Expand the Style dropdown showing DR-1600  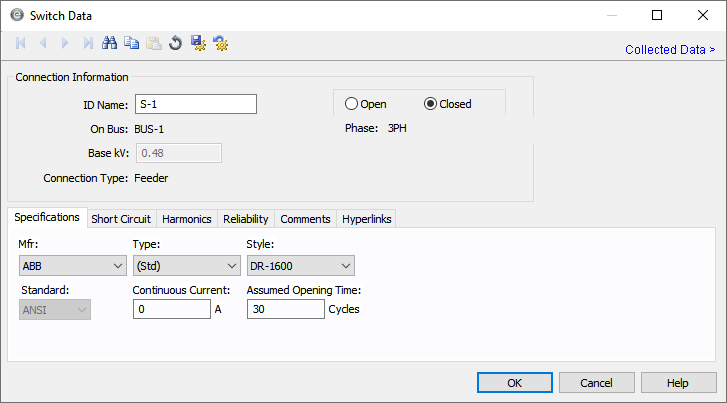[x=300, y=266]
